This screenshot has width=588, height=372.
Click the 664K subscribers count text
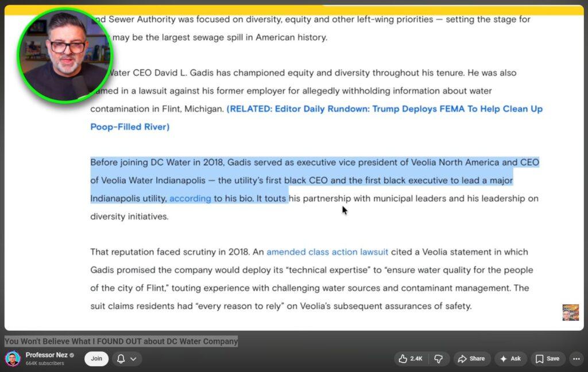(45, 363)
